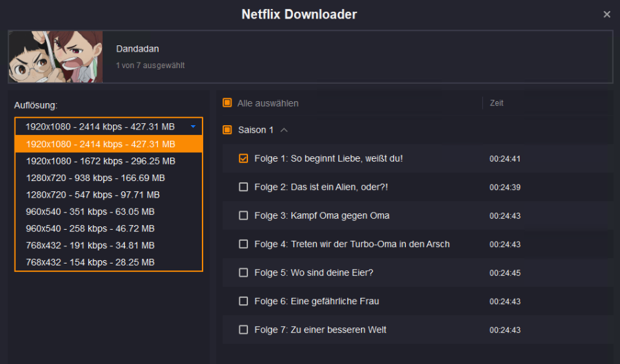
Task: Choose 1920x1080 - 1672 kbps option
Action: (x=101, y=161)
